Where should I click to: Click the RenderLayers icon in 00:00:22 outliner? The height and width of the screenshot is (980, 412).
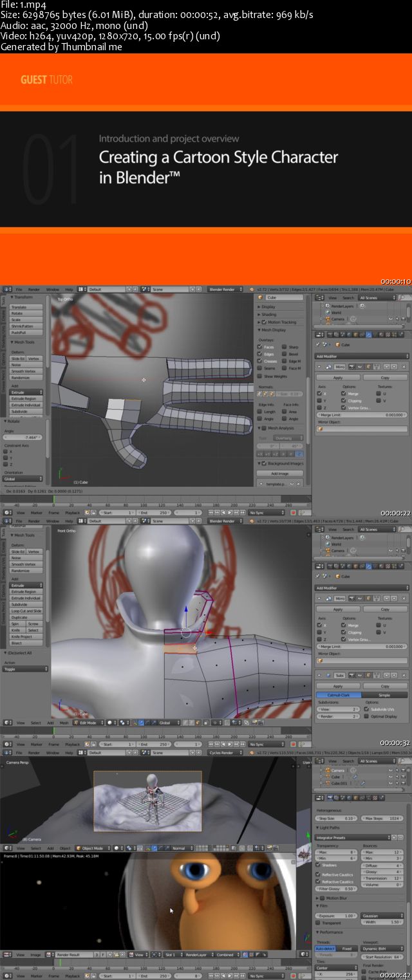click(x=328, y=306)
